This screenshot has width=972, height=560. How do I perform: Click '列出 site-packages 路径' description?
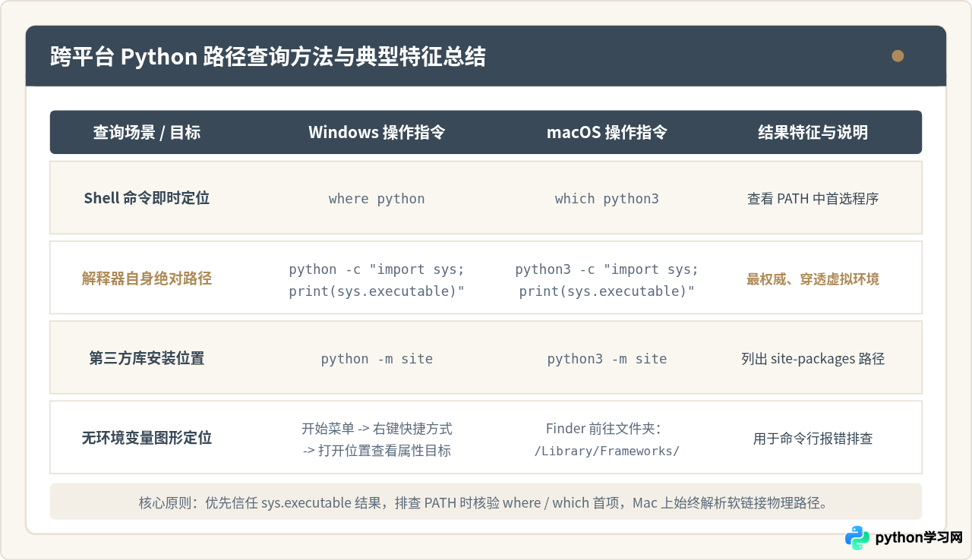point(813,359)
